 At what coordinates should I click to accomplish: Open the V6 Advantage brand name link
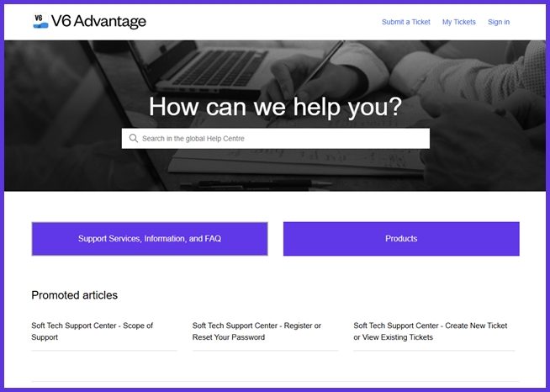pos(98,21)
